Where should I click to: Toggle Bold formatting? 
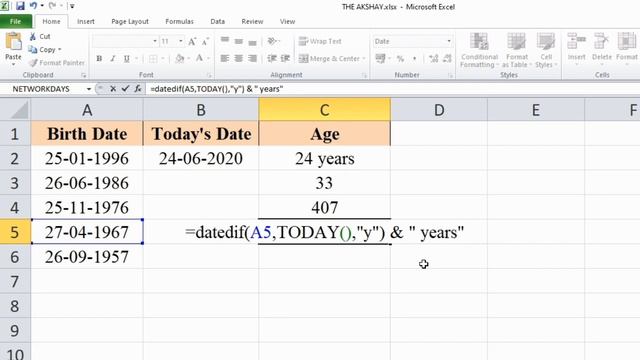click(x=99, y=59)
